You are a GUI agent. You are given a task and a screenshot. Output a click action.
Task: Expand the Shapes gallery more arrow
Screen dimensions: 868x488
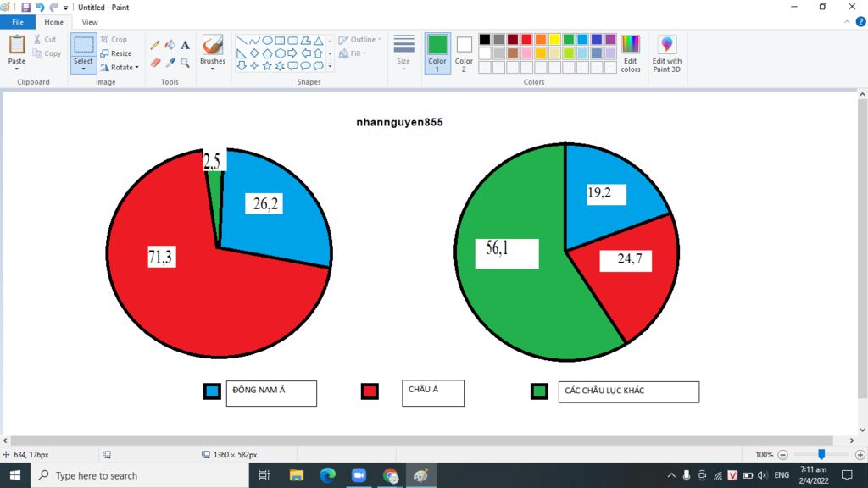pyautogui.click(x=330, y=66)
